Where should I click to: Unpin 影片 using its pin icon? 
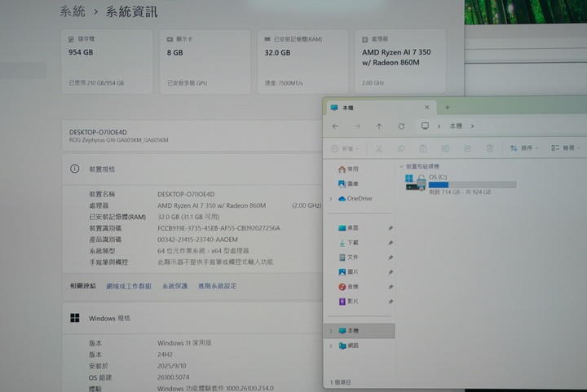click(390, 301)
